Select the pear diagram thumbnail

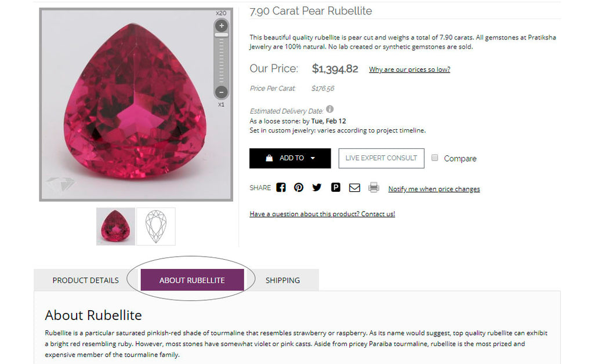click(x=155, y=227)
